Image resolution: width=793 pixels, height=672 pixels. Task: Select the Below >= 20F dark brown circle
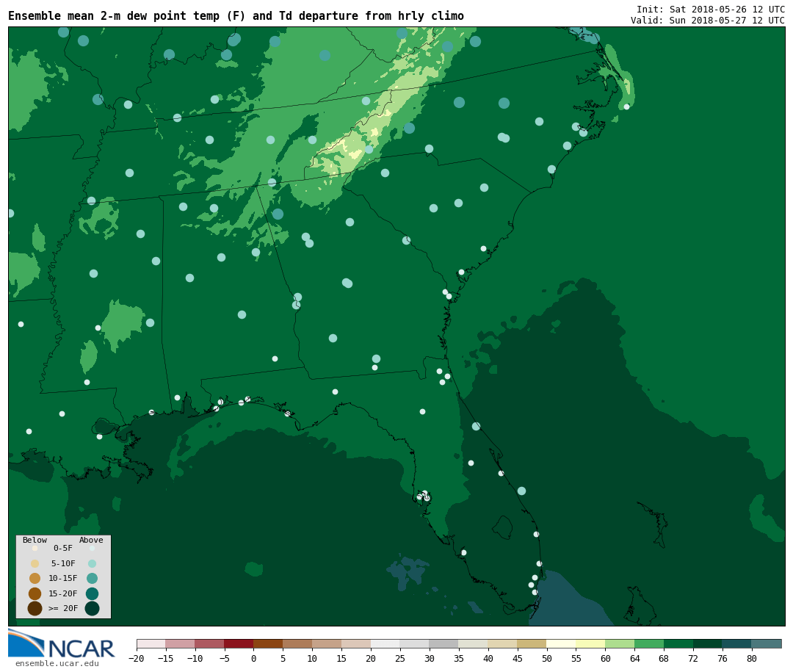(35, 608)
